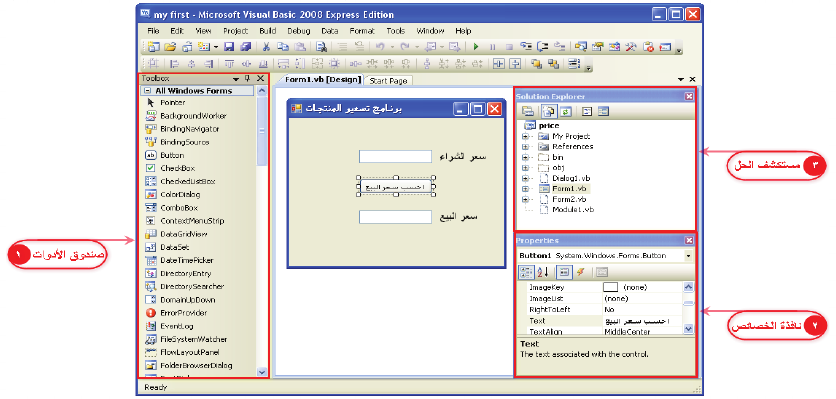The image size is (836, 399).
Task: Click the Text property value field
Action: pyautogui.click(x=642, y=321)
